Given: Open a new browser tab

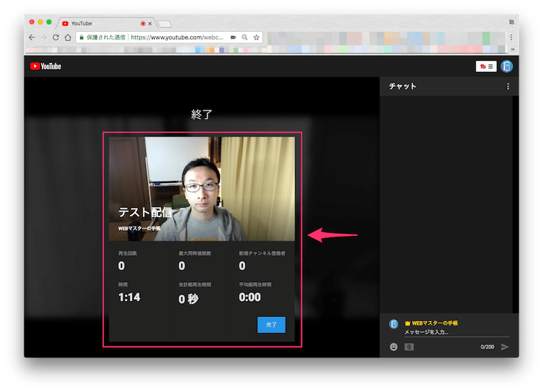Looking at the screenshot, I should pos(165,24).
